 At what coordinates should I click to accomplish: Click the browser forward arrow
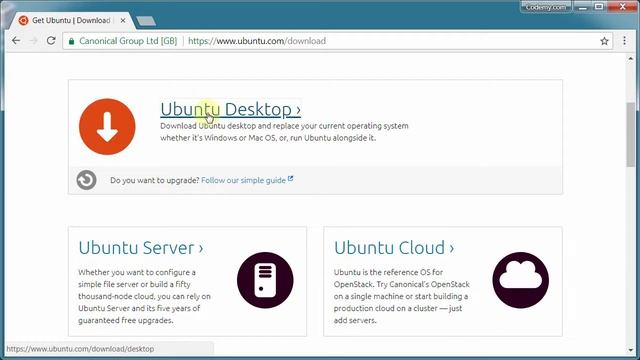(x=33, y=41)
